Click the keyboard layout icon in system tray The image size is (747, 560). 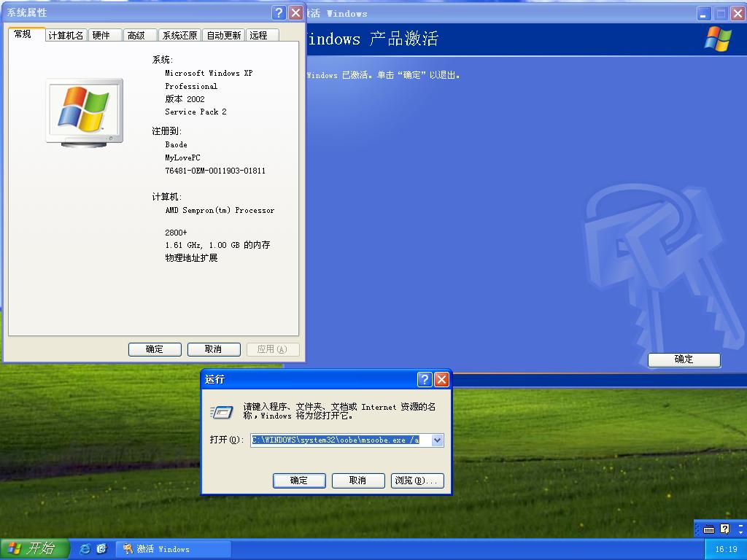click(x=708, y=528)
